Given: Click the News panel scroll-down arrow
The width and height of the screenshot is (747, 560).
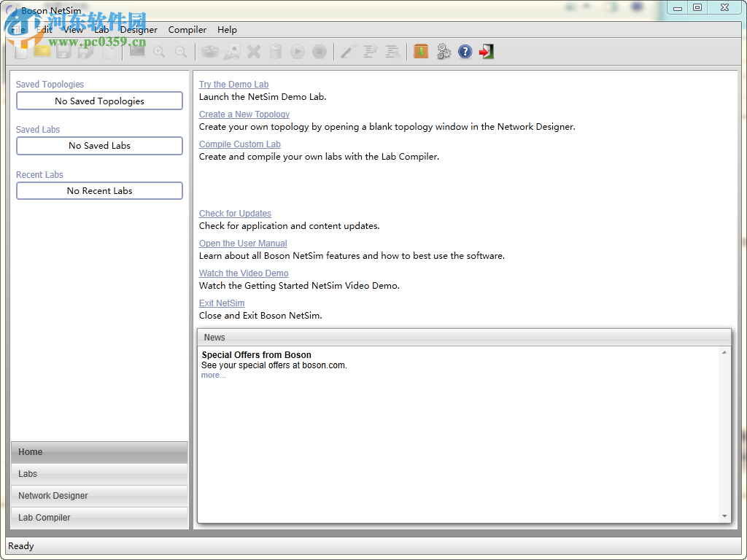Looking at the screenshot, I should pos(724,516).
